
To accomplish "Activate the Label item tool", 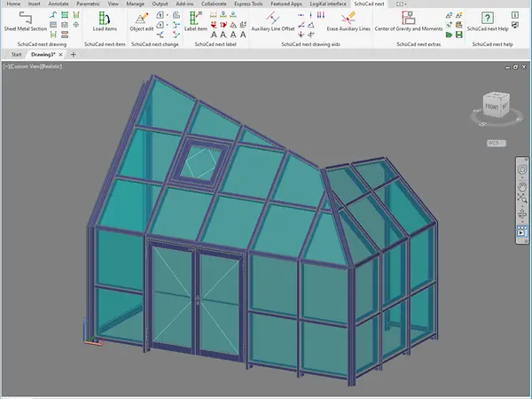I will [197, 22].
